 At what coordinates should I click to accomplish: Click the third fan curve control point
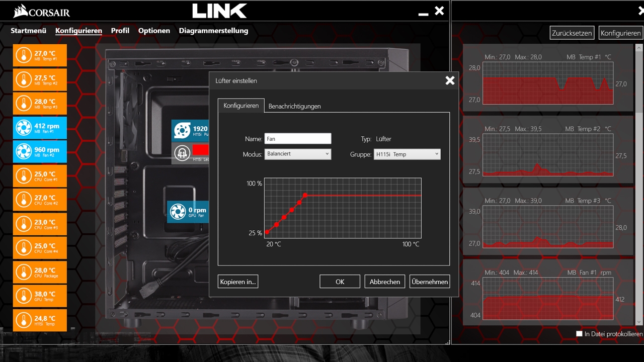tap(284, 217)
